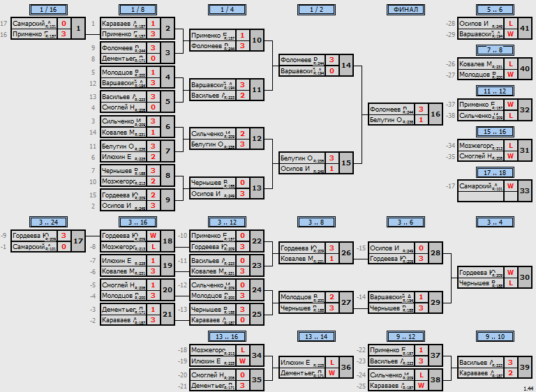Select the "1 / 4" round header
Viewport: 536px width, 392px height.
point(227,10)
